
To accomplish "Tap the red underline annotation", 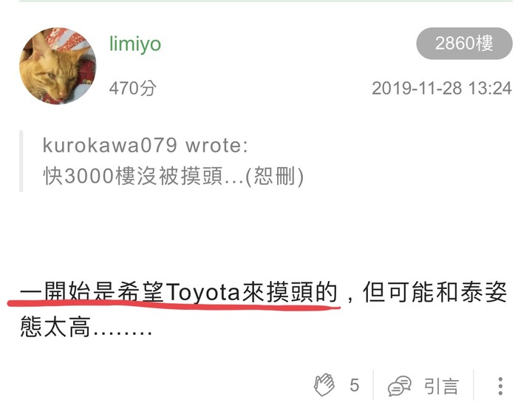I will coord(174,305).
